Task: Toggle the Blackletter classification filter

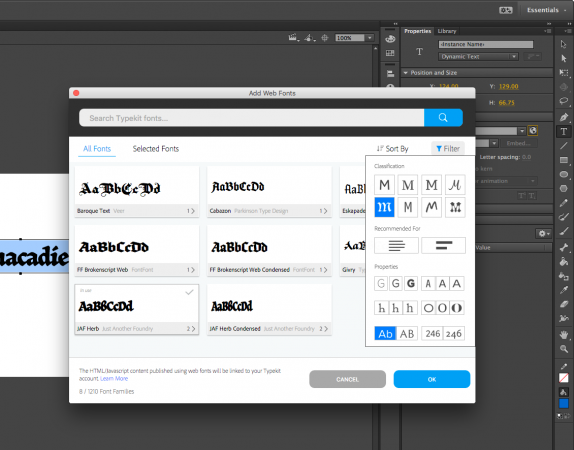Action: [x=384, y=207]
